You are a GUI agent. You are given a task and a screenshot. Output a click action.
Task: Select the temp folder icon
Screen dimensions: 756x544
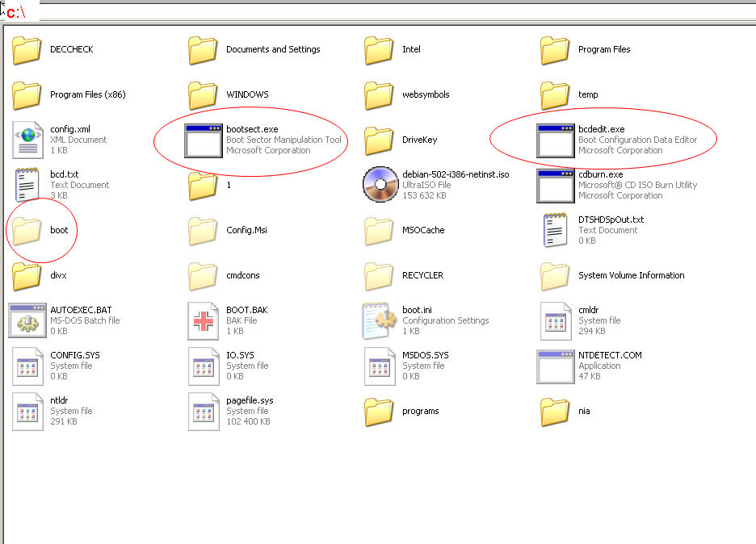pos(555,95)
